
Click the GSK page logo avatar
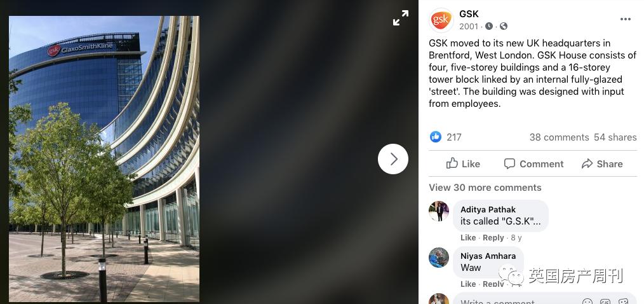pyautogui.click(x=441, y=20)
